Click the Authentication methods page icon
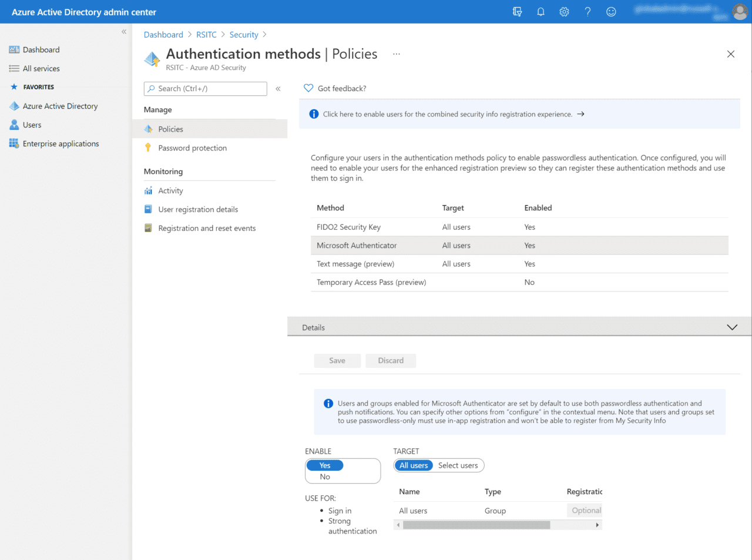This screenshot has height=560, width=752. click(x=152, y=59)
